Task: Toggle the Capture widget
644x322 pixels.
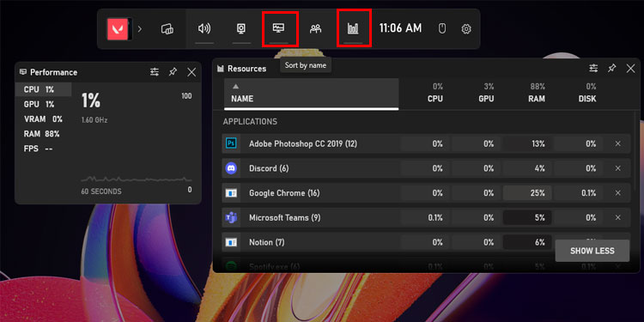Action: 241,28
